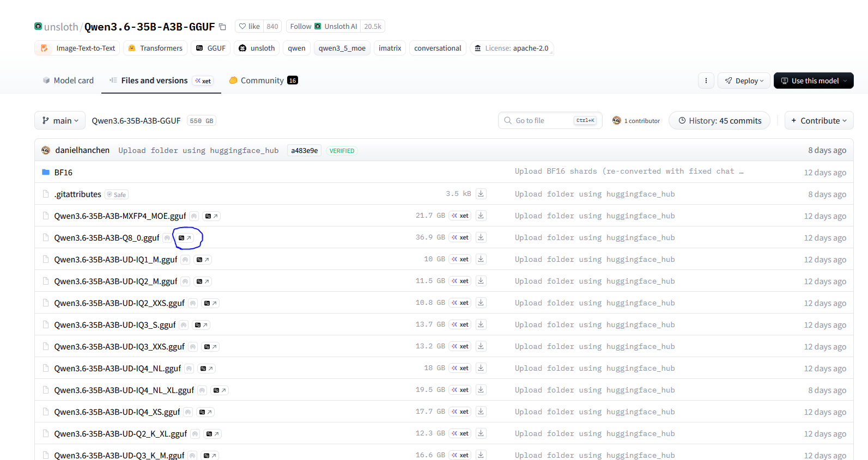Select the conversational tag
Image resolution: width=868 pixels, height=460 pixels.
point(438,48)
